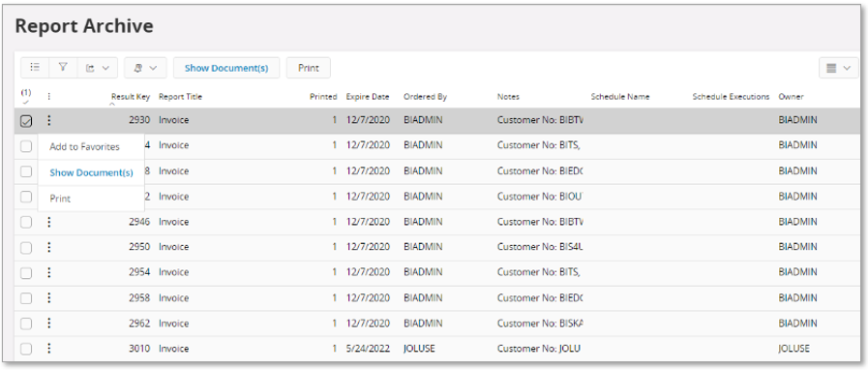Open the table layout dropdown at right

[838, 68]
